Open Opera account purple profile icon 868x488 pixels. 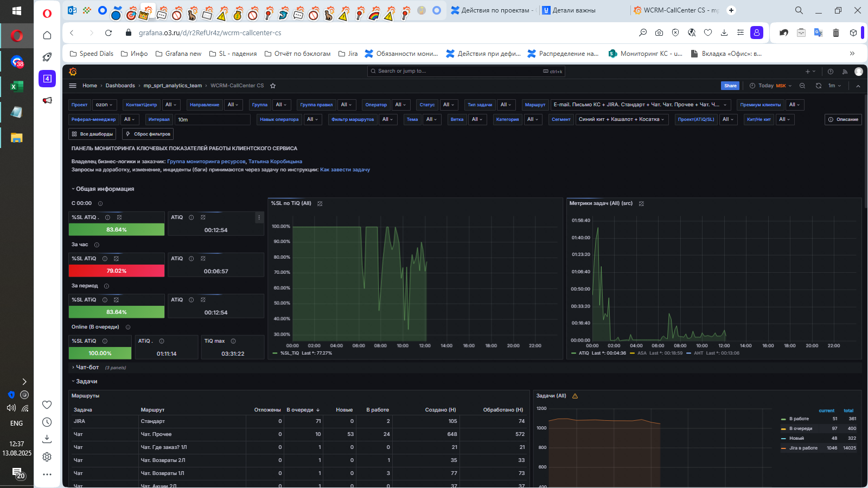point(757,33)
